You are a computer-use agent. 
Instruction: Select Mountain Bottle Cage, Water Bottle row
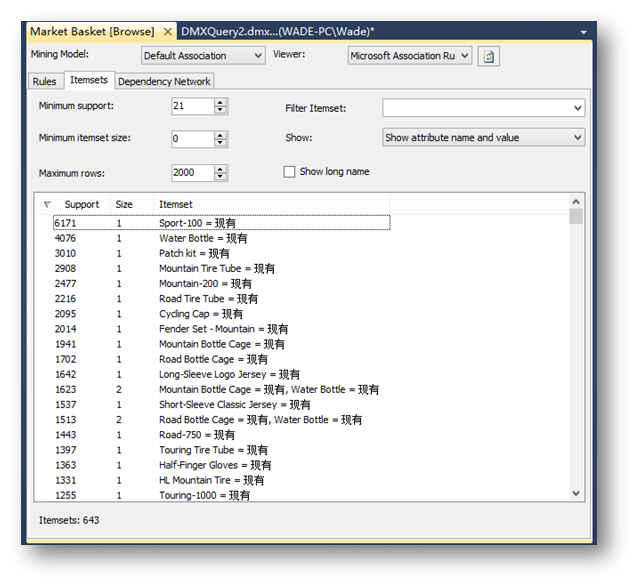click(222, 389)
